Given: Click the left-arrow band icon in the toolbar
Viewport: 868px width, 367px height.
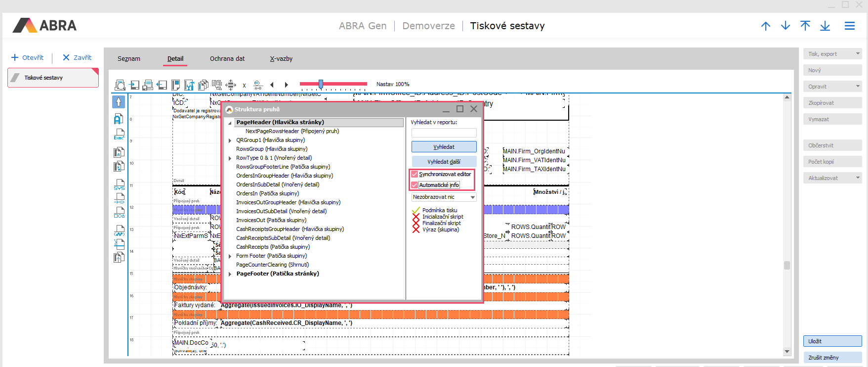Looking at the screenshot, I should point(162,85).
